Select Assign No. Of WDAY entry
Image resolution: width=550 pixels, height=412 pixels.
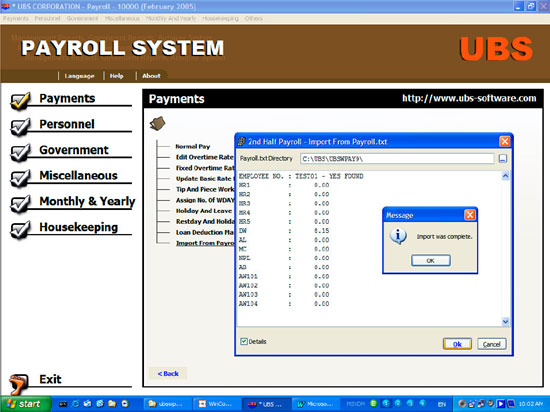(x=205, y=200)
